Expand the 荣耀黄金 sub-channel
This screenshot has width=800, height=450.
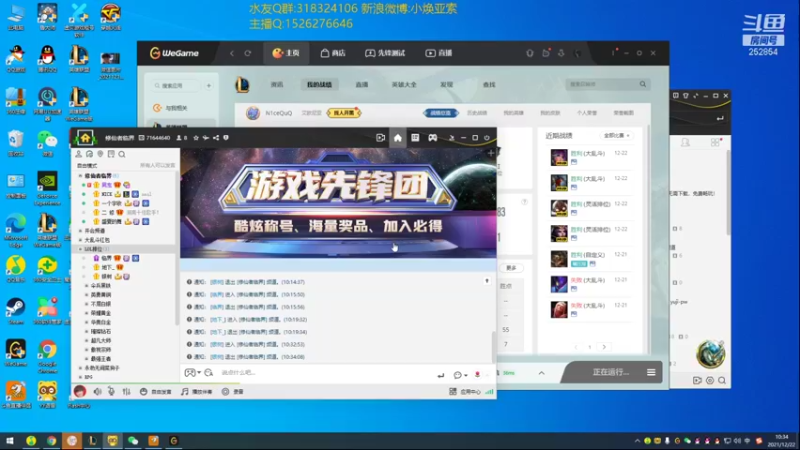[87, 313]
